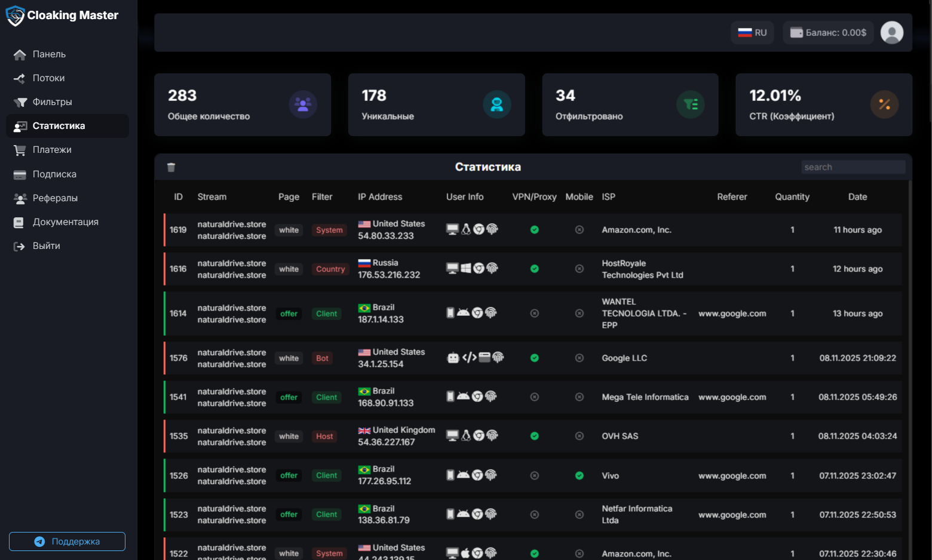Click the Cloaking Master shield logo
Screen dimensions: 932x560
tap(15, 16)
